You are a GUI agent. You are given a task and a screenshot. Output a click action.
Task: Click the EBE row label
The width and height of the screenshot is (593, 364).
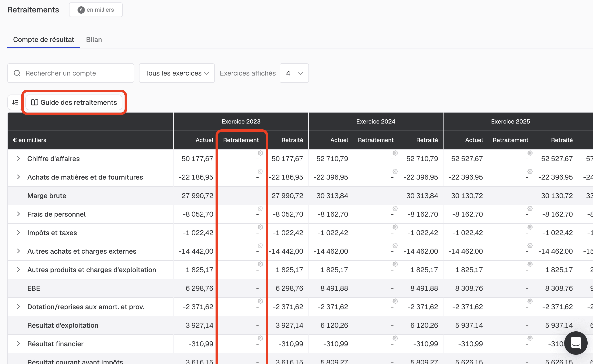pyautogui.click(x=34, y=288)
